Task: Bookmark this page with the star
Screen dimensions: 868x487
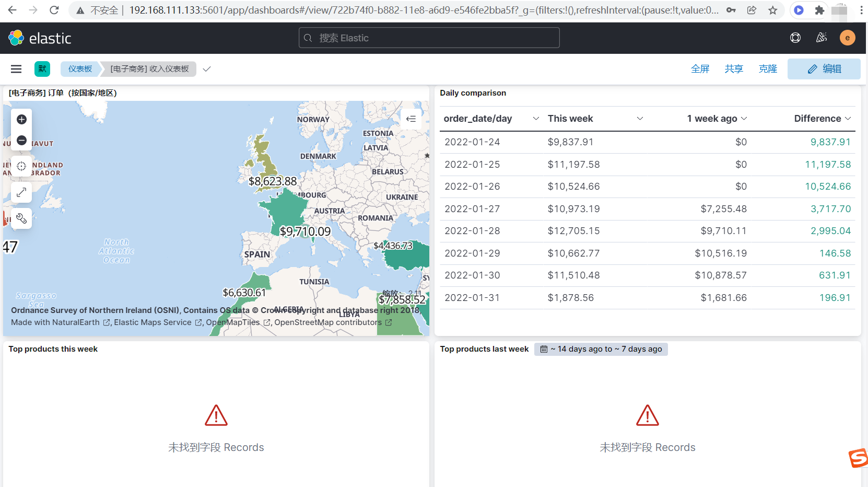Action: pyautogui.click(x=772, y=10)
